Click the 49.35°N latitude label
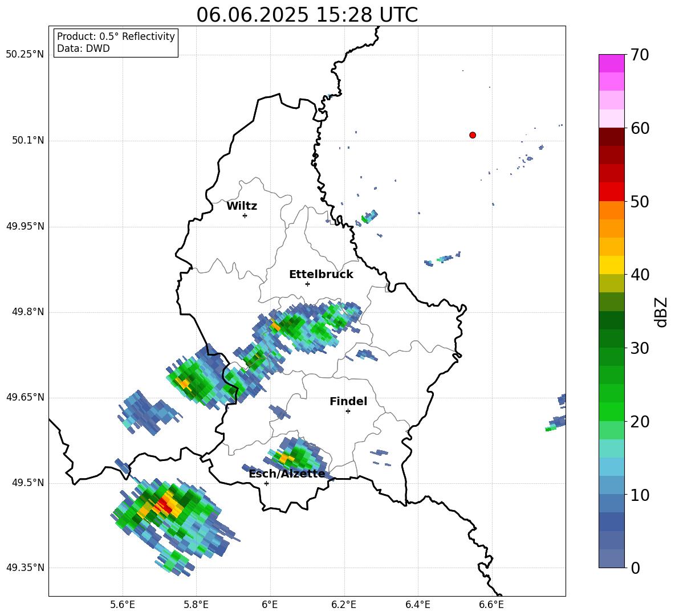Screen dimensions: 675x616 click(x=25, y=568)
